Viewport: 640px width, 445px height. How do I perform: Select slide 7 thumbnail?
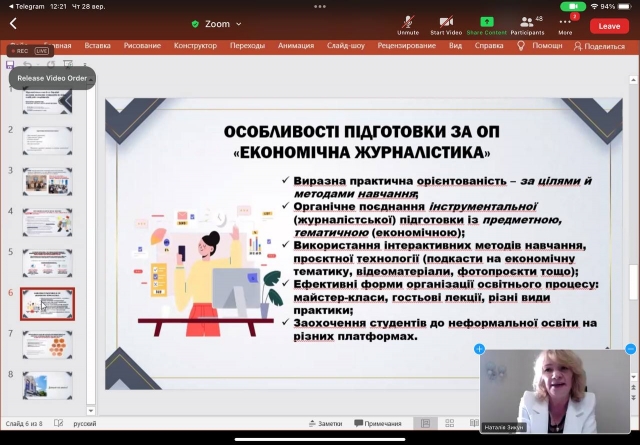point(47,345)
